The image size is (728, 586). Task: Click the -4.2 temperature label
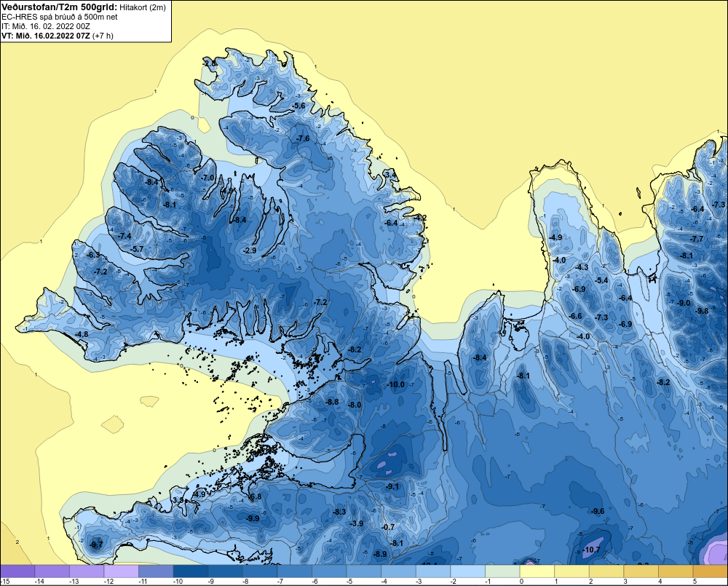click(x=420, y=218)
